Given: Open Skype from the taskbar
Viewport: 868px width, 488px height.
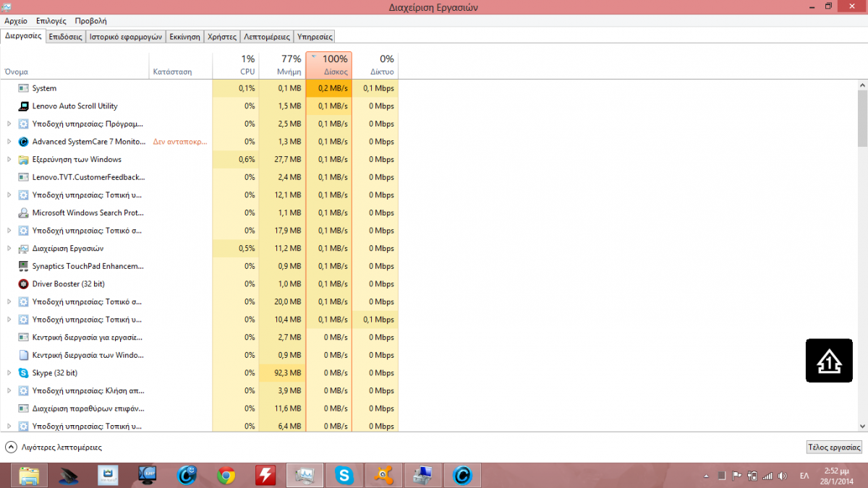Looking at the screenshot, I should point(344,475).
